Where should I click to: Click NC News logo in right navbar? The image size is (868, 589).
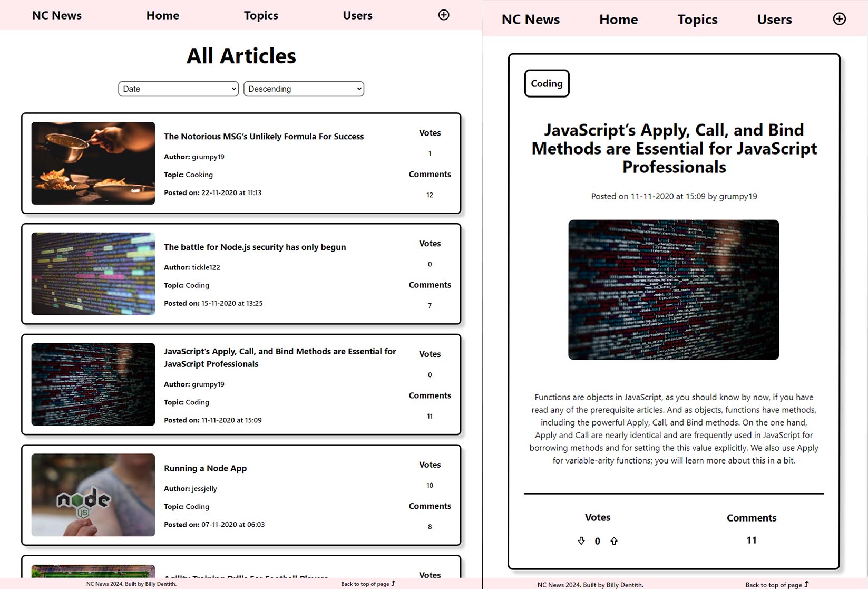tap(531, 20)
